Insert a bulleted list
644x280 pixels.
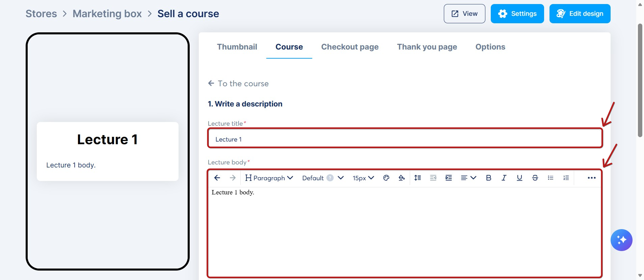(551, 178)
